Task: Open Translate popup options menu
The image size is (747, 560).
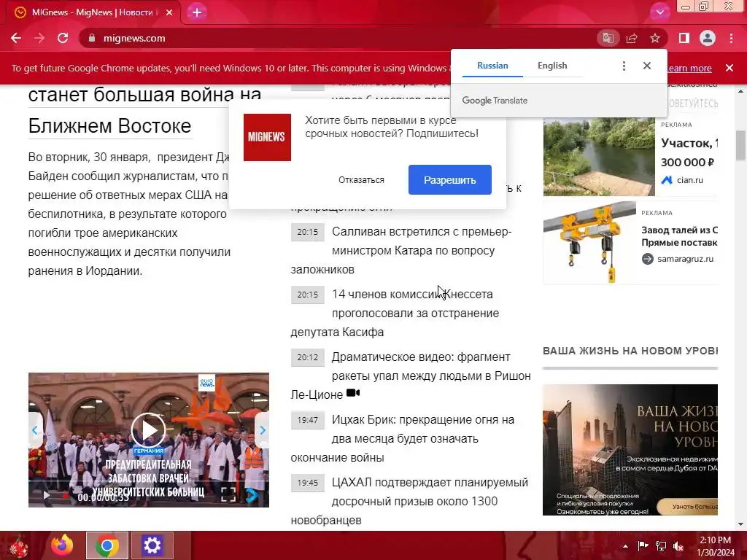Action: click(624, 66)
